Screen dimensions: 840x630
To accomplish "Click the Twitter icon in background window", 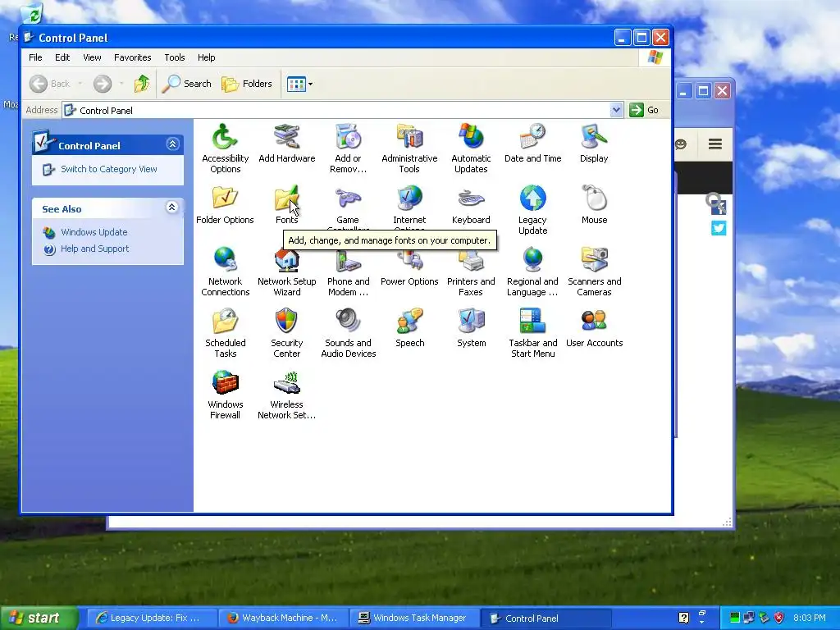I will tap(719, 228).
